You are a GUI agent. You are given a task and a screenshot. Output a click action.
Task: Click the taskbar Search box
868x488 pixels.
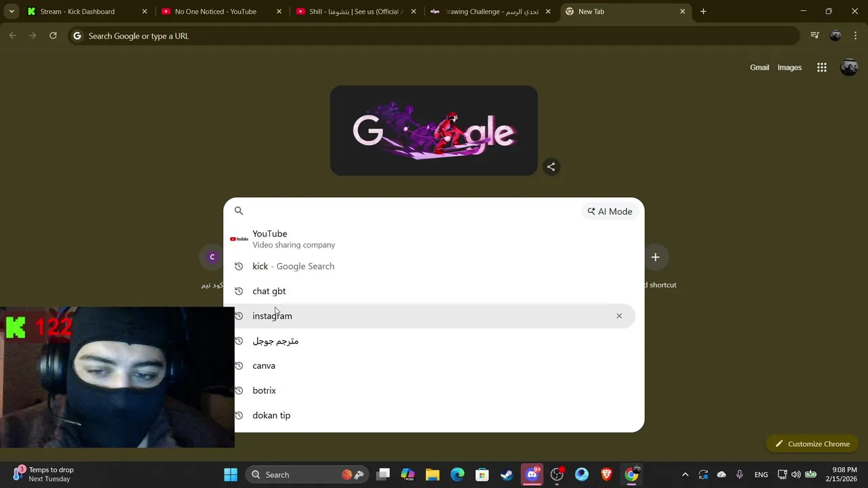307,474
